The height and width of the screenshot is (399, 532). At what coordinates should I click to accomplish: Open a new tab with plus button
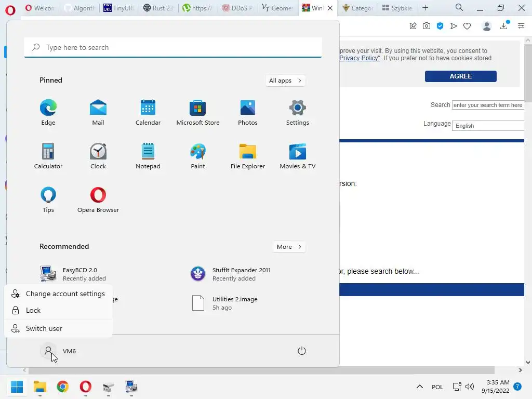pyautogui.click(x=425, y=8)
